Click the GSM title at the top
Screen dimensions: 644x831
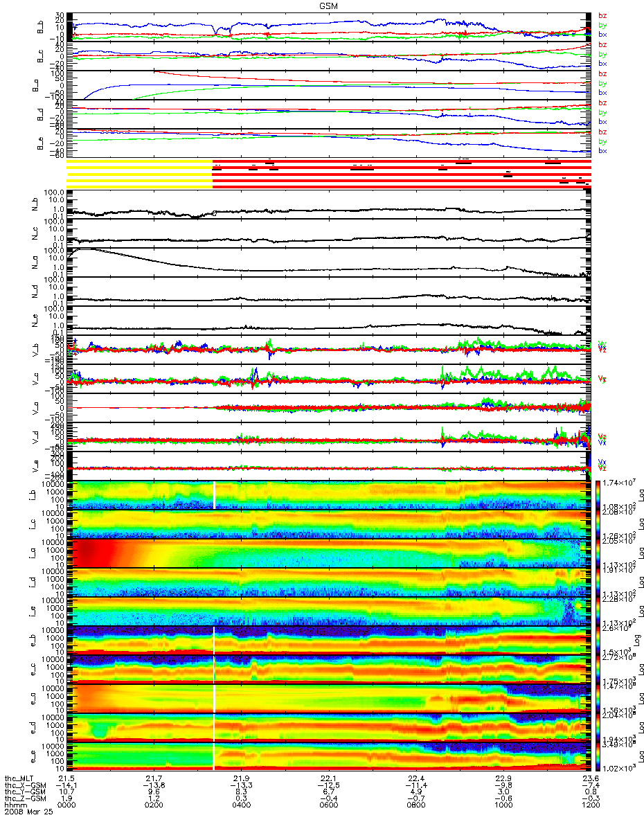tap(328, 5)
